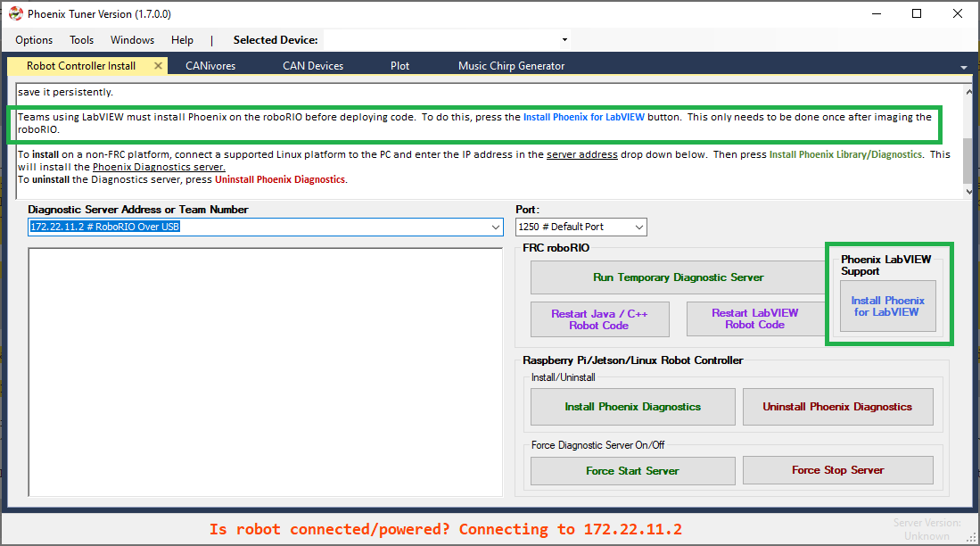Open the Tools menu
980x546 pixels.
pos(81,40)
